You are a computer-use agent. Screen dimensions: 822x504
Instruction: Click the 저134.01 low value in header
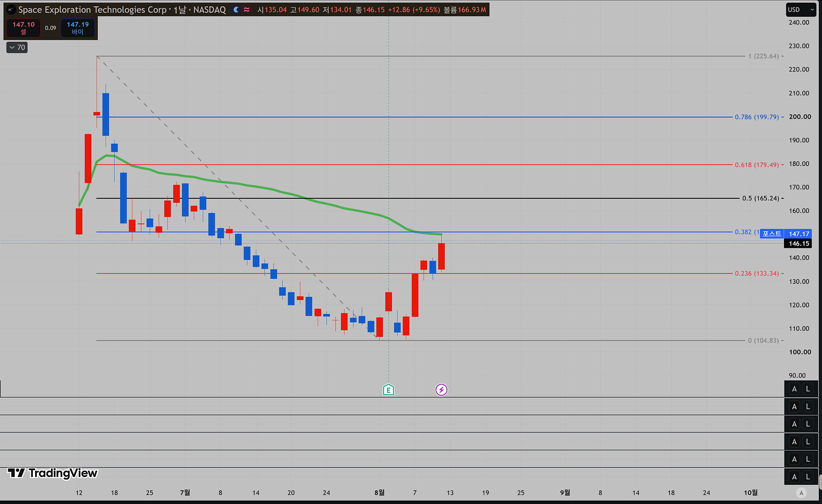(337, 9)
